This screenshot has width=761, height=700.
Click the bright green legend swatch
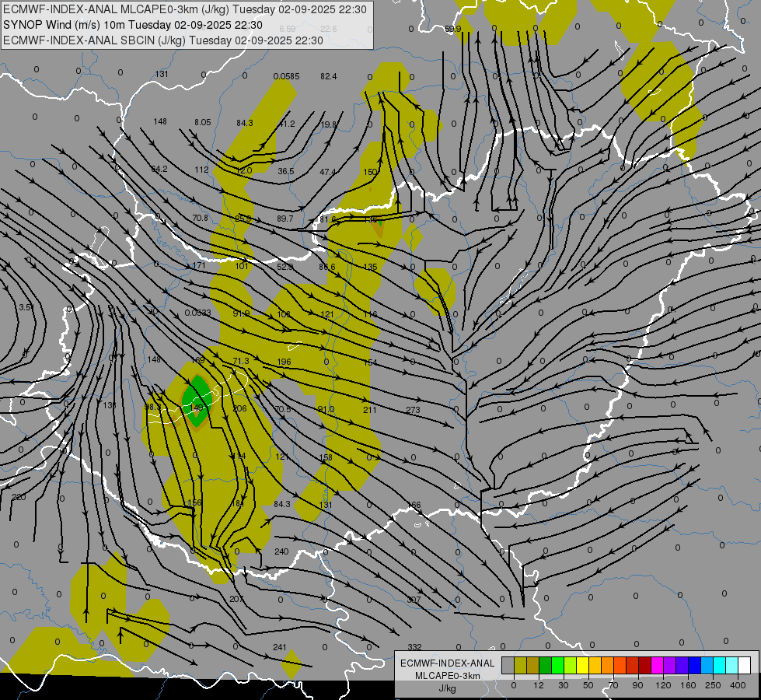(x=557, y=665)
